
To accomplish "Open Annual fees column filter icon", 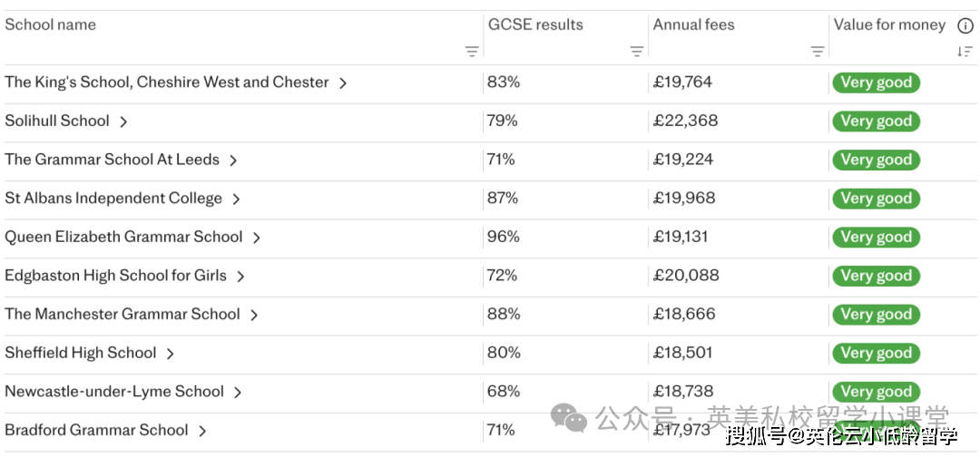I will click(x=818, y=52).
